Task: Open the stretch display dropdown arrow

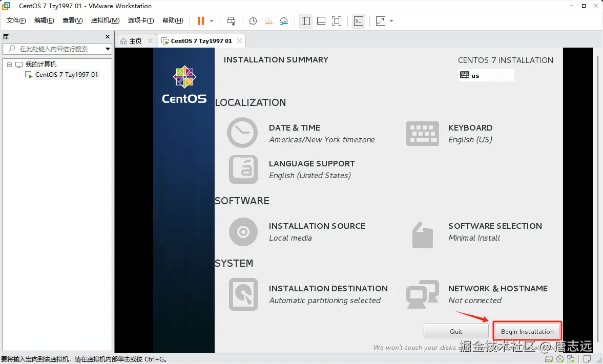Action: coord(391,21)
